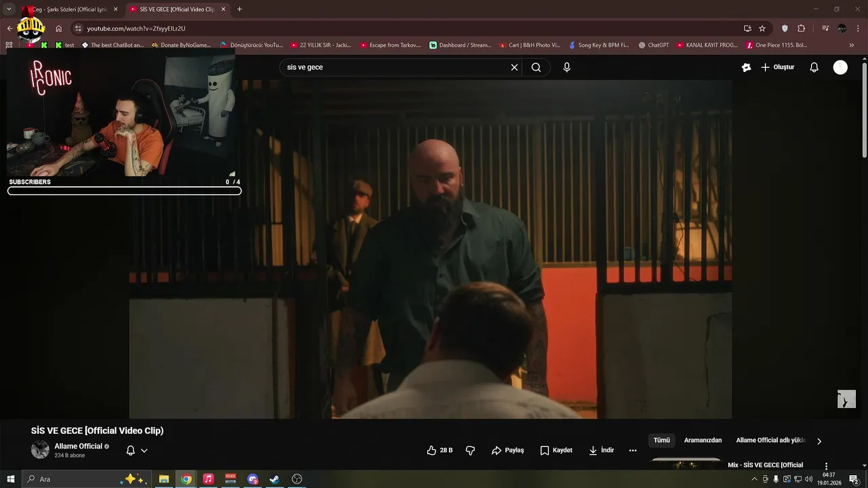Viewport: 868px width, 488px height.
Task: Save the video using Kaydet
Action: pyautogui.click(x=556, y=450)
